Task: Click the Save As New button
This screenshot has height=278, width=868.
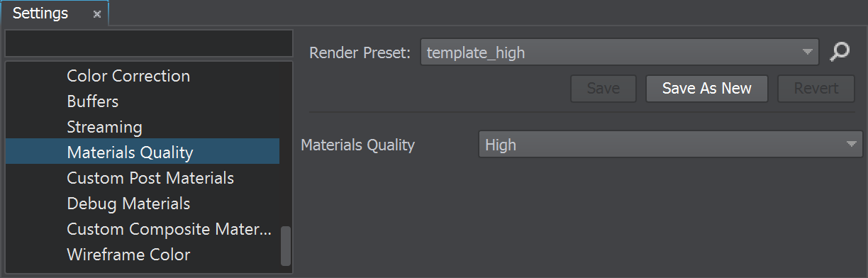Action: (706, 89)
